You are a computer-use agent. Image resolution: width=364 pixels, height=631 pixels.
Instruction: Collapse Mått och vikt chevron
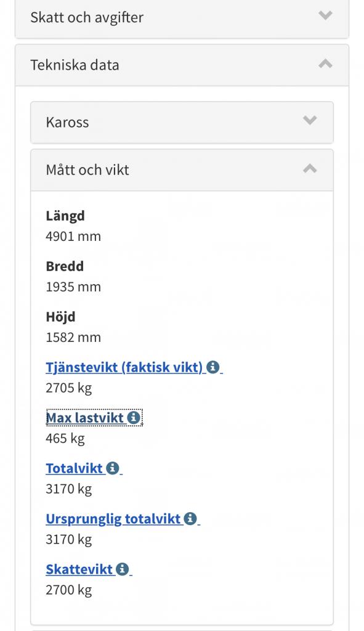(310, 168)
